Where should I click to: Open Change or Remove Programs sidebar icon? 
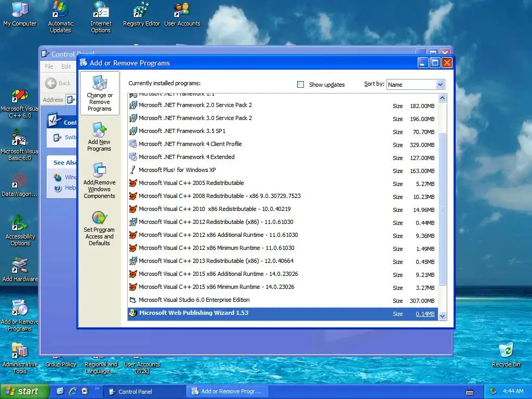click(x=99, y=94)
